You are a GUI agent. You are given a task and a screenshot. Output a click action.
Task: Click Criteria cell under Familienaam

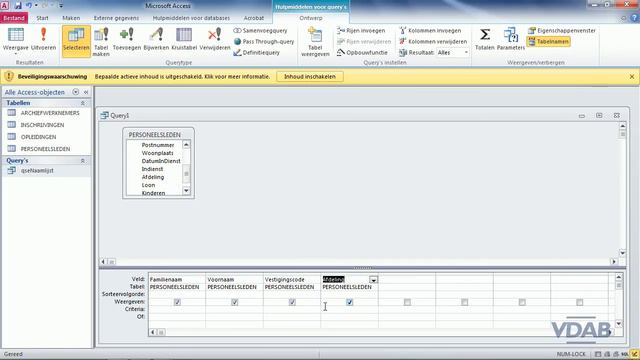(177, 309)
